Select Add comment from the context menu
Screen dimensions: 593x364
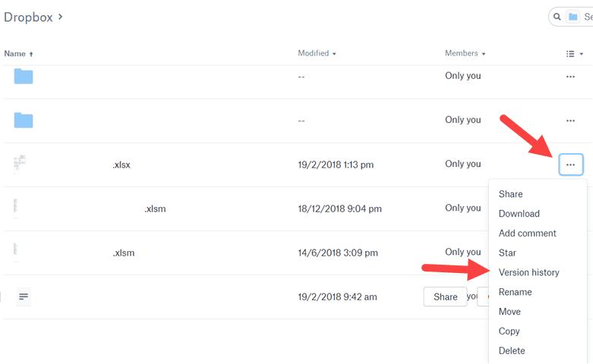point(527,234)
